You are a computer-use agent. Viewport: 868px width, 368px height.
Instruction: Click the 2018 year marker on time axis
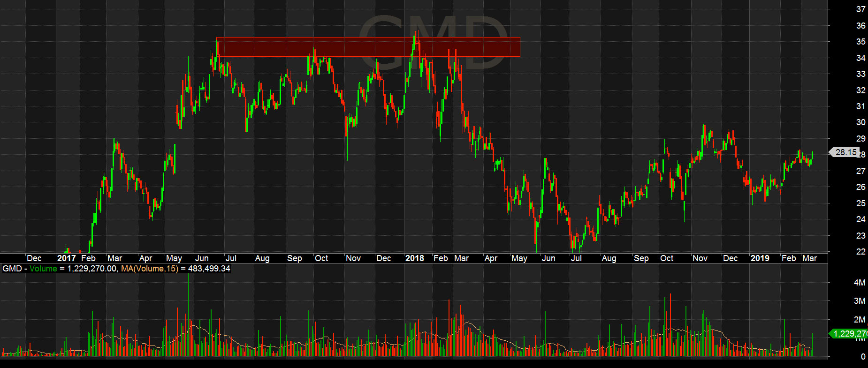414,258
